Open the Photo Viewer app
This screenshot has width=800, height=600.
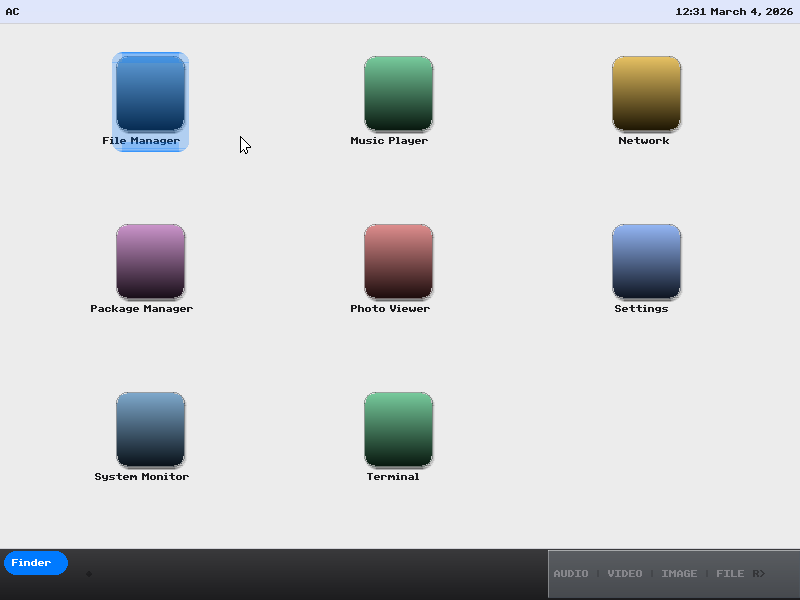[398, 261]
